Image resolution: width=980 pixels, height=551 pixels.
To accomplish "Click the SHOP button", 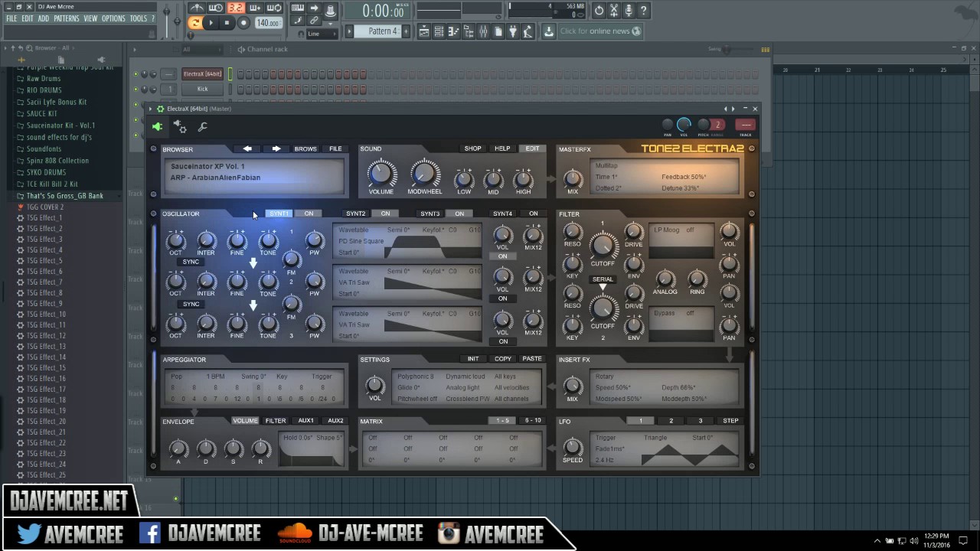I will pos(473,148).
